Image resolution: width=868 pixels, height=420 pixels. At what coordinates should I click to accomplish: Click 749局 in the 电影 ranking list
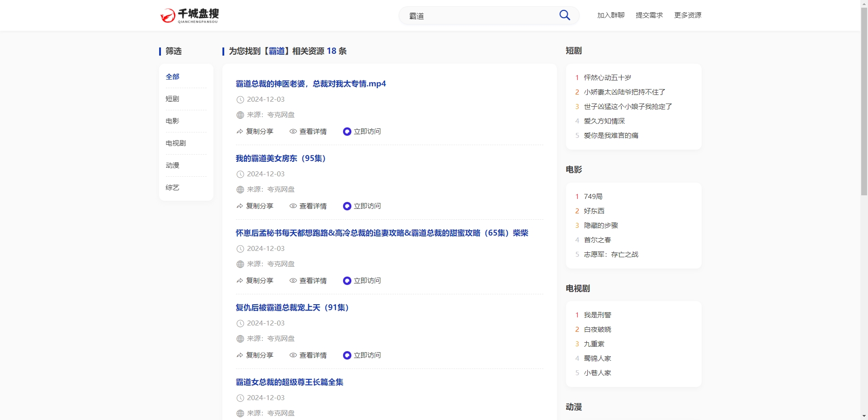tap(592, 196)
